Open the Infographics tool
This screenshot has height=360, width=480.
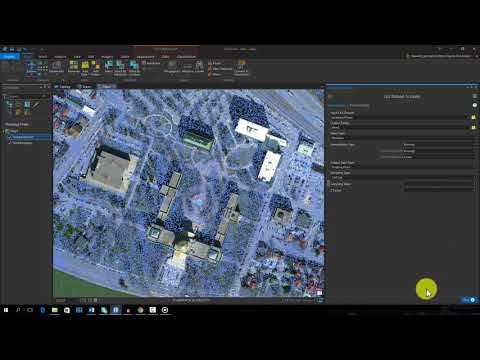(172, 66)
